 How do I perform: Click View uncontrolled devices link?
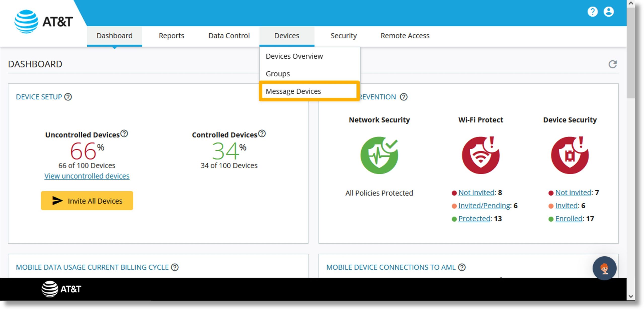click(87, 175)
